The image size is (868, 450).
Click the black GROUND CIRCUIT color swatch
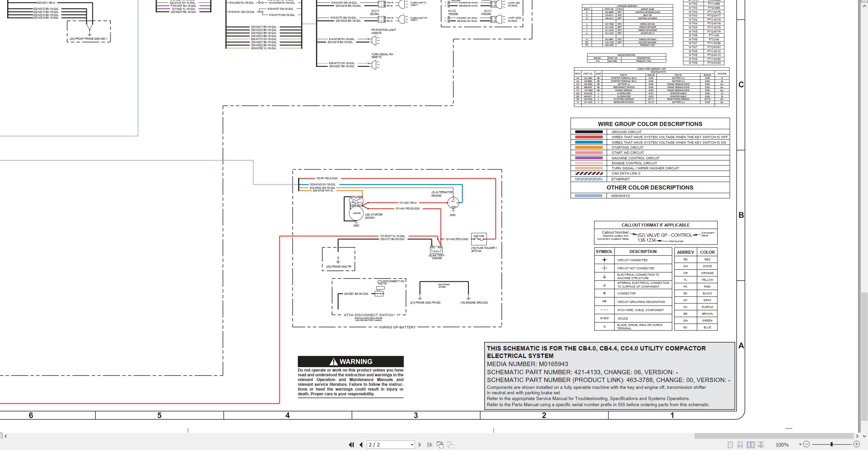(589, 132)
